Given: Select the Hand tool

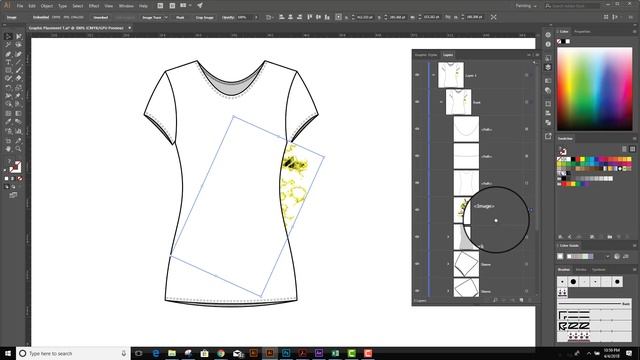Looking at the screenshot, I should click(x=8, y=149).
